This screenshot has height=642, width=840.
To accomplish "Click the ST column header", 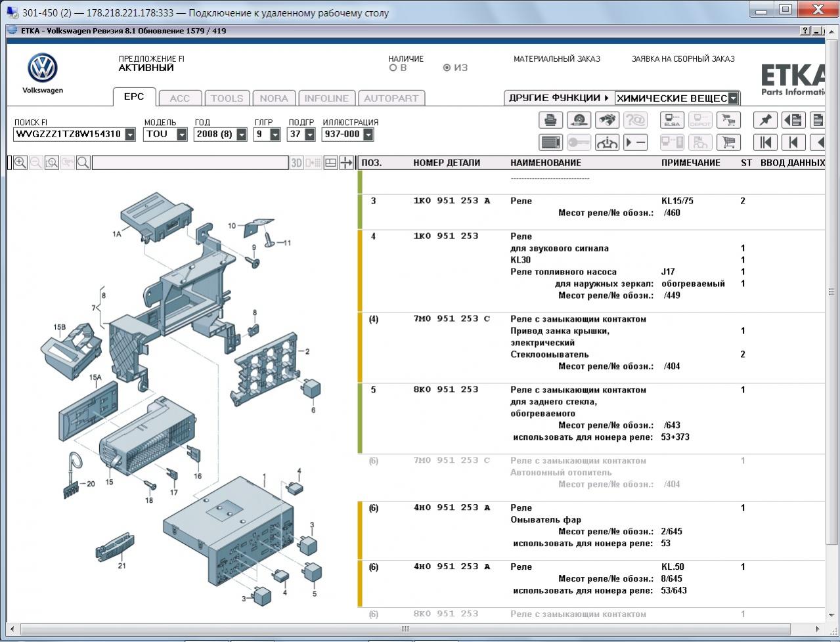I will pos(746,163).
